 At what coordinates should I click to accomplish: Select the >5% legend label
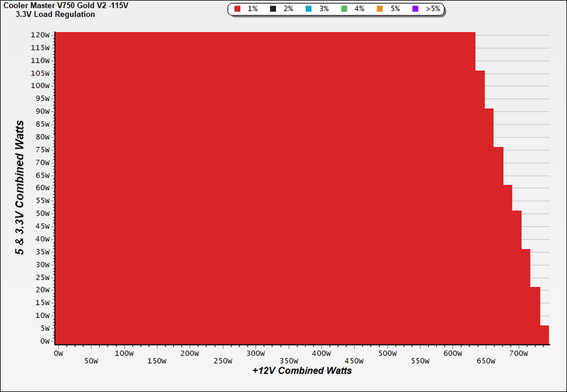(433, 9)
